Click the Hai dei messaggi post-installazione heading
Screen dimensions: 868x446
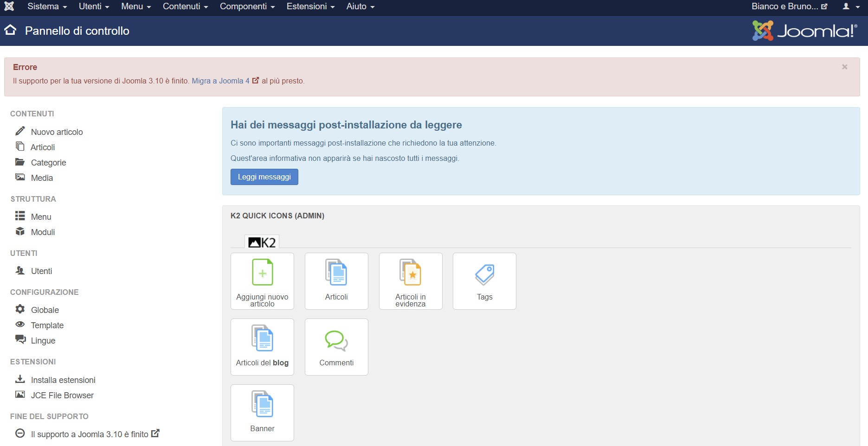(346, 125)
